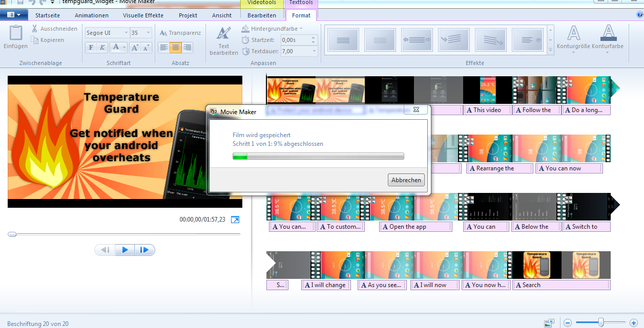644x328 pixels.
Task: Click Ausschneiden scissors icon
Action: click(x=35, y=29)
